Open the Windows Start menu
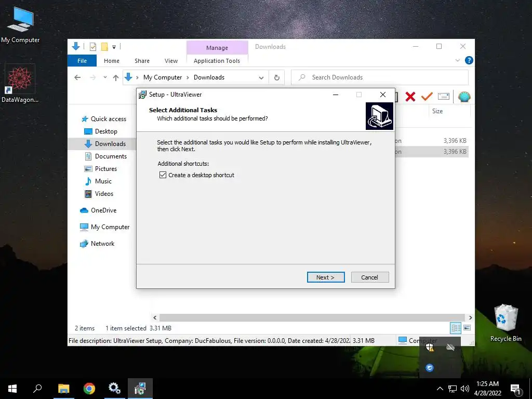Viewport: 532px width, 399px height. pos(12,389)
